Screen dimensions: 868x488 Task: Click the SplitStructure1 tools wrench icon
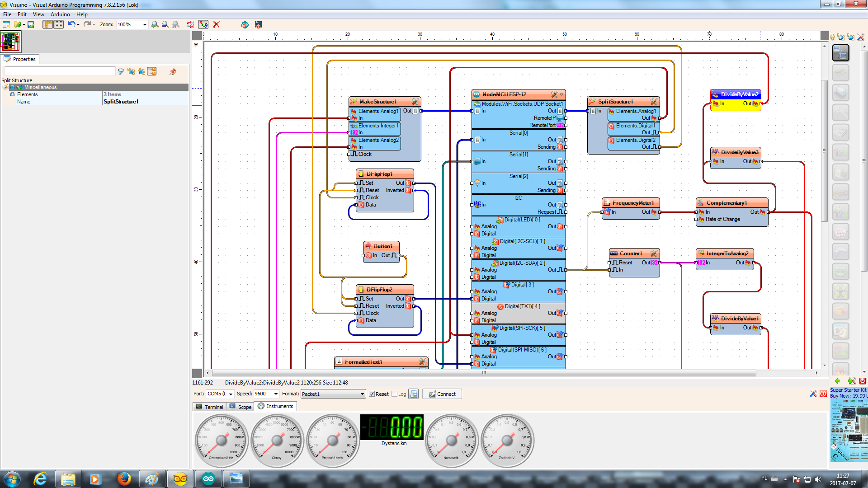click(654, 102)
